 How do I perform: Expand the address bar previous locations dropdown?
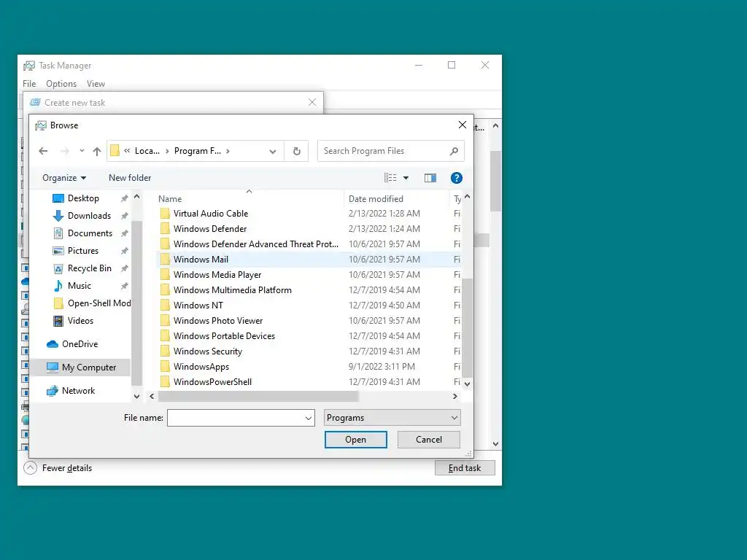click(x=273, y=152)
